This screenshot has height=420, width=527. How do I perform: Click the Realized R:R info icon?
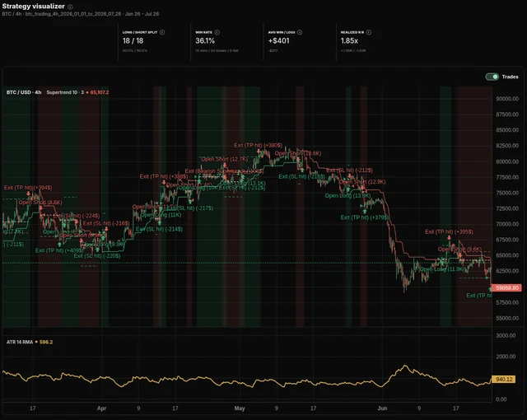tap(369, 32)
